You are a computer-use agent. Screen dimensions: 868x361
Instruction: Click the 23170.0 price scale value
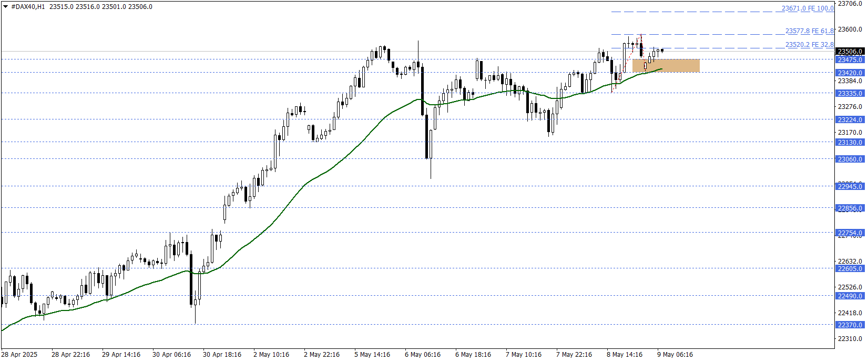(x=850, y=133)
